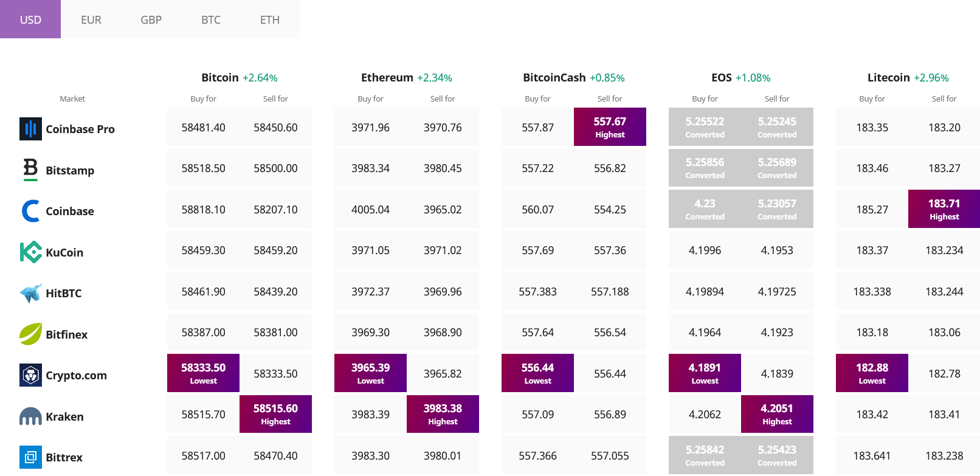Click Bitstamp converted EOS price 5.25856
This screenshot has height=476, width=980.
(x=705, y=168)
